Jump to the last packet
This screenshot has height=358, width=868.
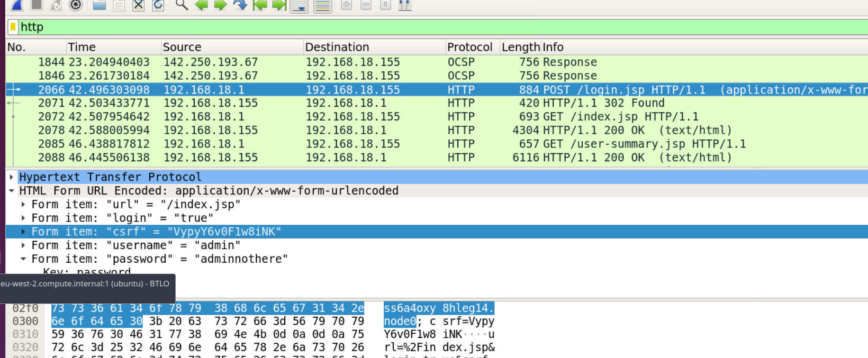[x=279, y=5]
